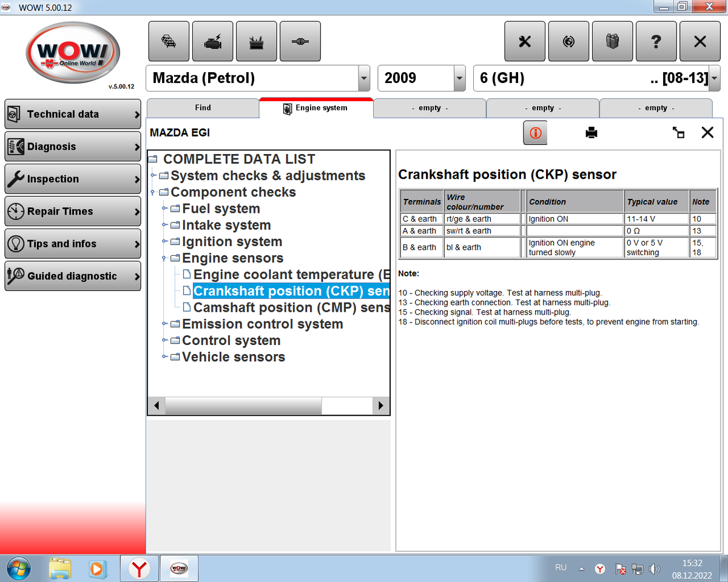Screen dimensions: 728x582
Task: Open the battery/toolbox toolbar icon
Action: tap(256, 41)
